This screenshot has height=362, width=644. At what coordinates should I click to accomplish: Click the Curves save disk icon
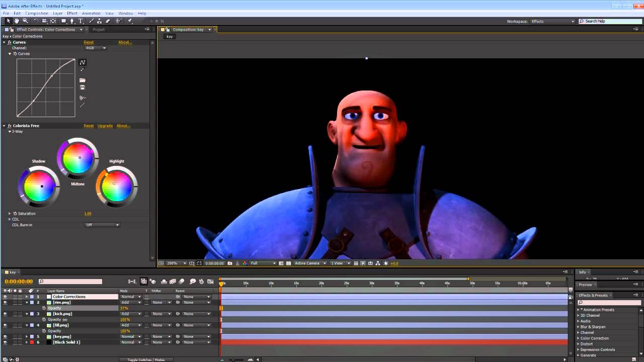coord(83,87)
